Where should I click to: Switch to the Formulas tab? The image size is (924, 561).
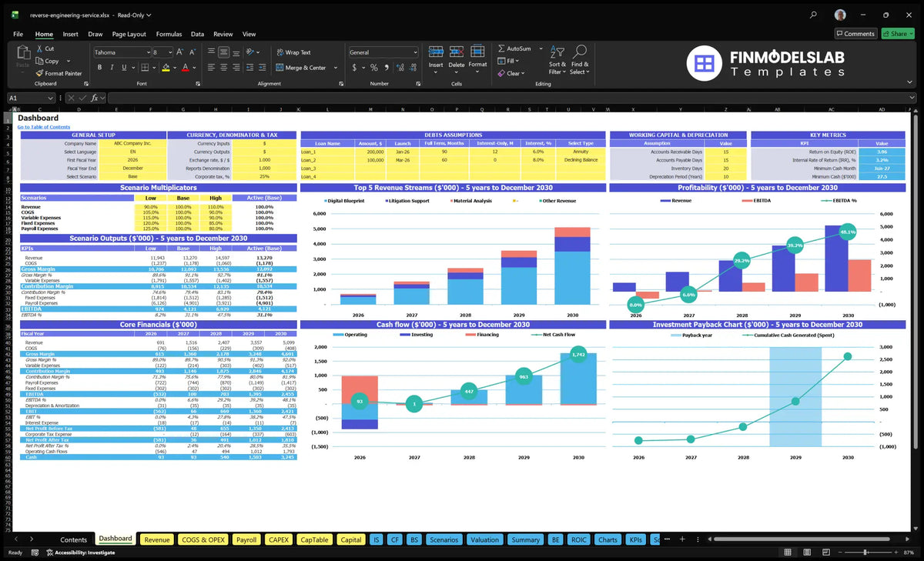click(x=169, y=34)
